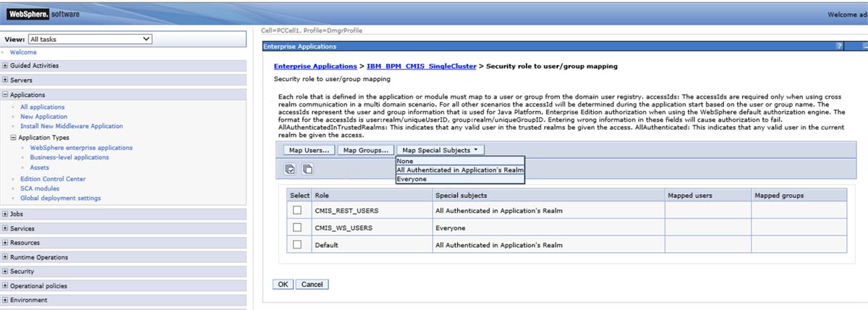Go to the Welcome link
This screenshot has height=310, width=868.
[23, 52]
